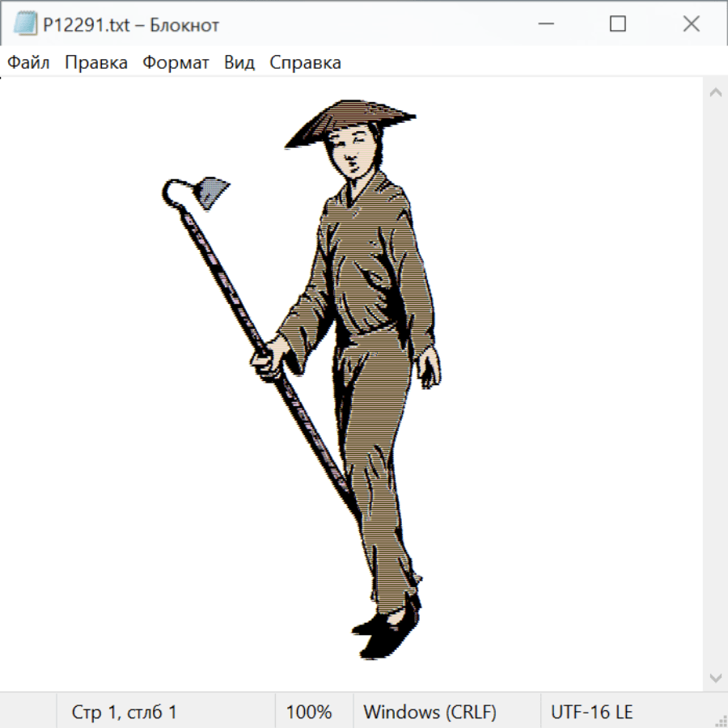Open the Правка menu
Screen dimensions: 728x728
96,63
